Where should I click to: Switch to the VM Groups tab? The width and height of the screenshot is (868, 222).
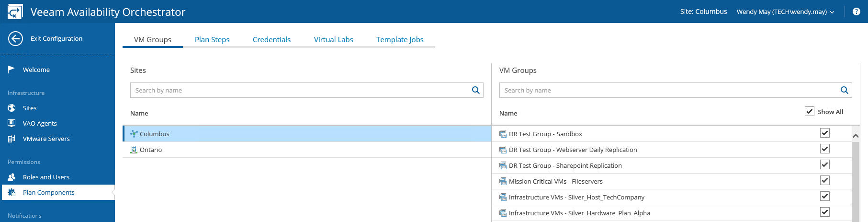click(153, 39)
